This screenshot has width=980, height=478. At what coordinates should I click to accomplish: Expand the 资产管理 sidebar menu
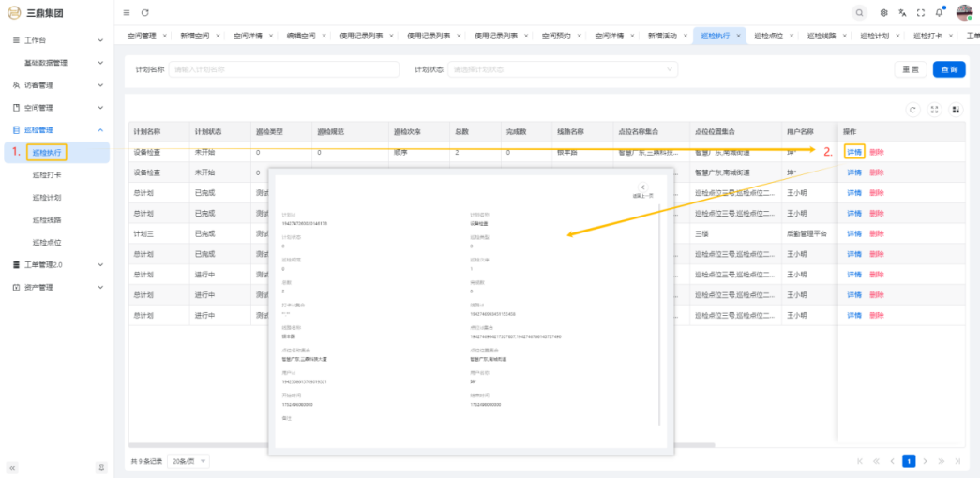[x=56, y=287]
